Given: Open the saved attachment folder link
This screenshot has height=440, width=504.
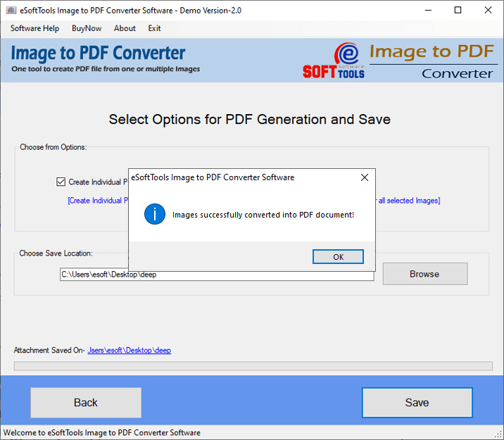Looking at the screenshot, I should pos(130,351).
